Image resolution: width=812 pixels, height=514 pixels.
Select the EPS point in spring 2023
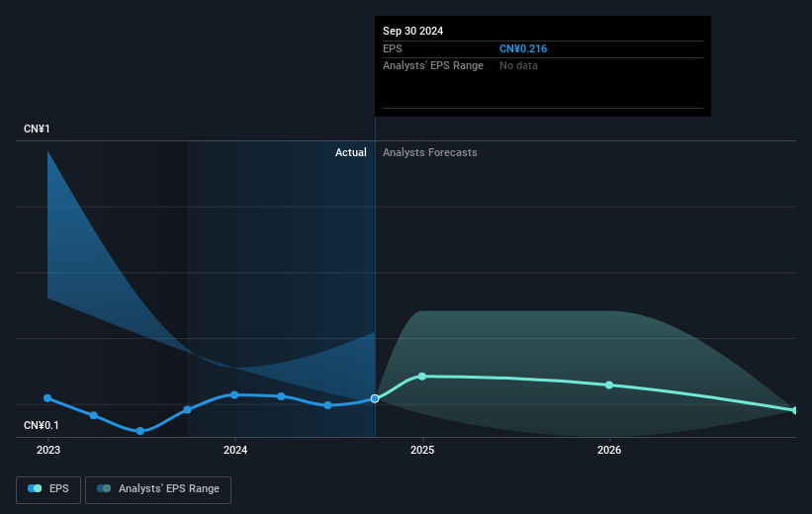coord(93,415)
